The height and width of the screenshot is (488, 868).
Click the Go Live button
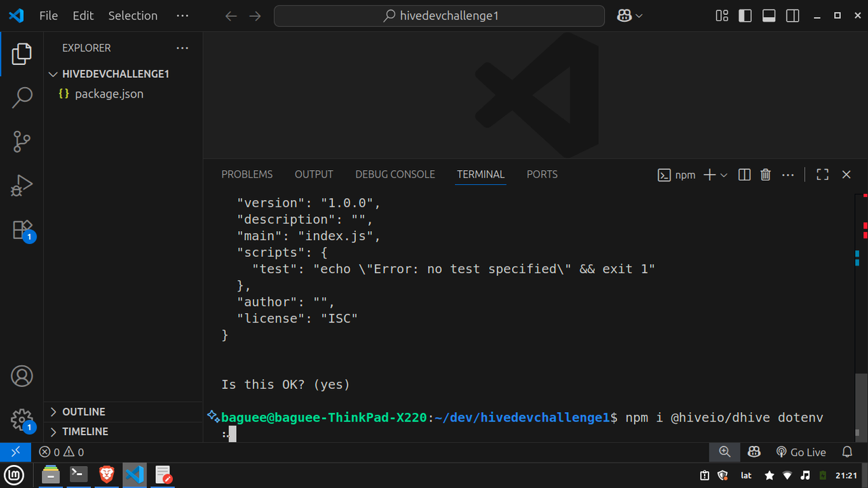(801, 452)
